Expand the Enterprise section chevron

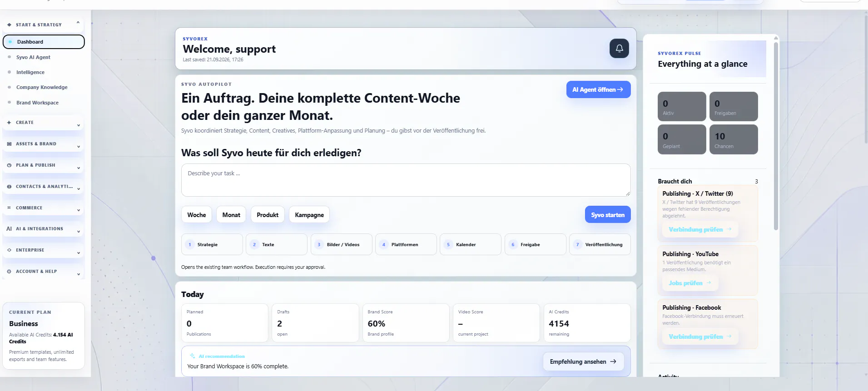[x=79, y=253]
